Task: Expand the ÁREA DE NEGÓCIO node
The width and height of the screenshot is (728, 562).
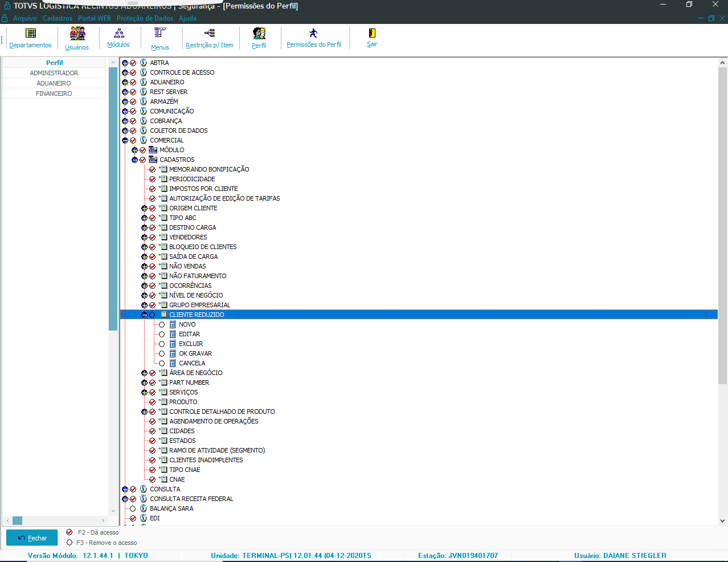Action: point(144,373)
